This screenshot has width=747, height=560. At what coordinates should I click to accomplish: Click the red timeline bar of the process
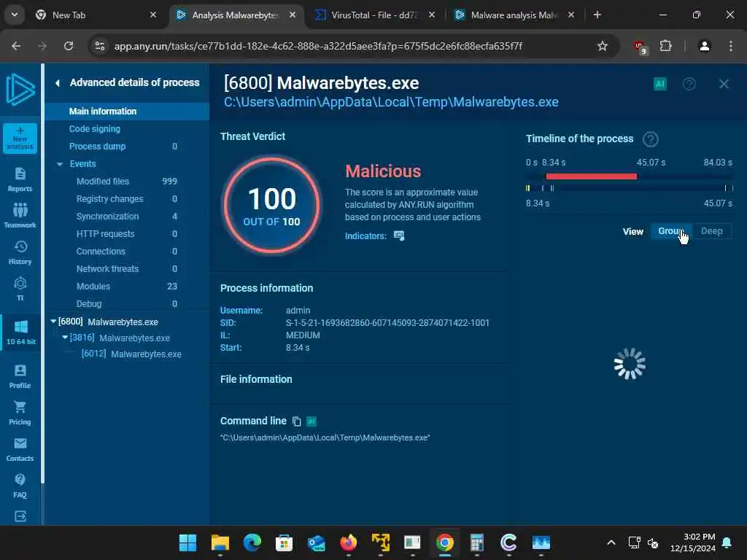pos(591,176)
